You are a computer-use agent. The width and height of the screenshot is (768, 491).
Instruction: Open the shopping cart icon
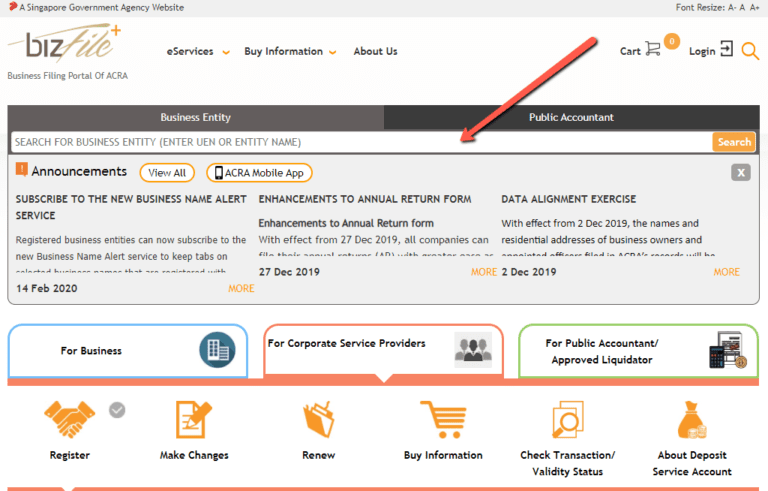[653, 49]
